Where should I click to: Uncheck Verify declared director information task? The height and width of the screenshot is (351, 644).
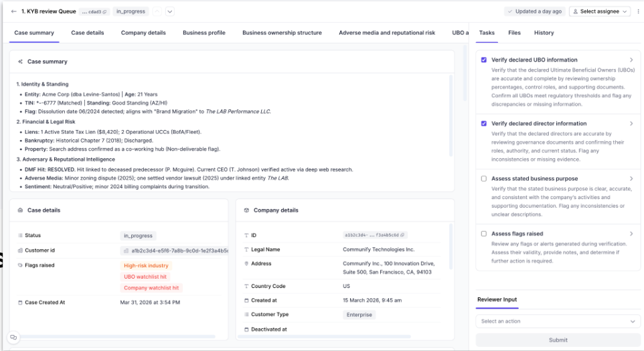click(x=484, y=124)
